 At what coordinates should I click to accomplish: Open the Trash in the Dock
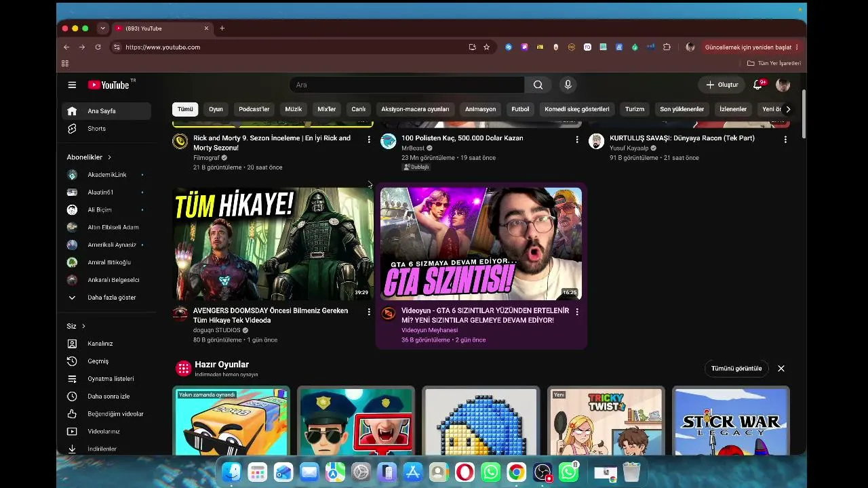631,472
